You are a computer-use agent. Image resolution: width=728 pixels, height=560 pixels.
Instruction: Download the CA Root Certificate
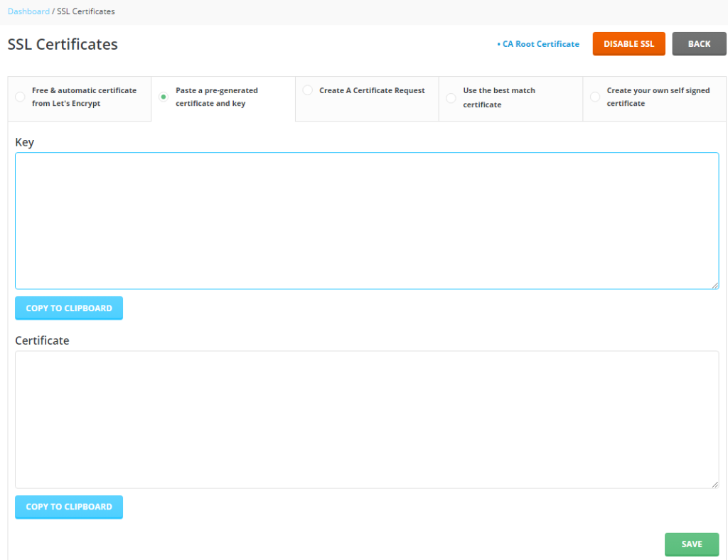[540, 44]
